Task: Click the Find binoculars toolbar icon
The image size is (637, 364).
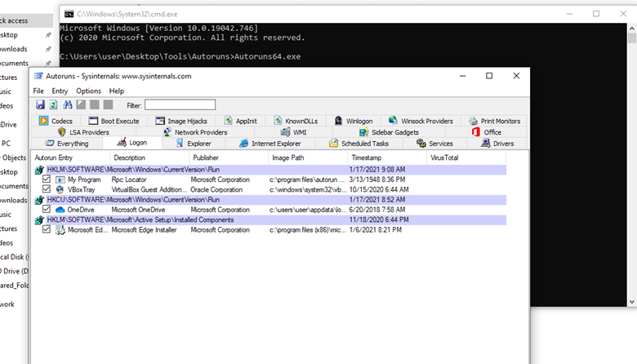Action: pyautogui.click(x=68, y=105)
